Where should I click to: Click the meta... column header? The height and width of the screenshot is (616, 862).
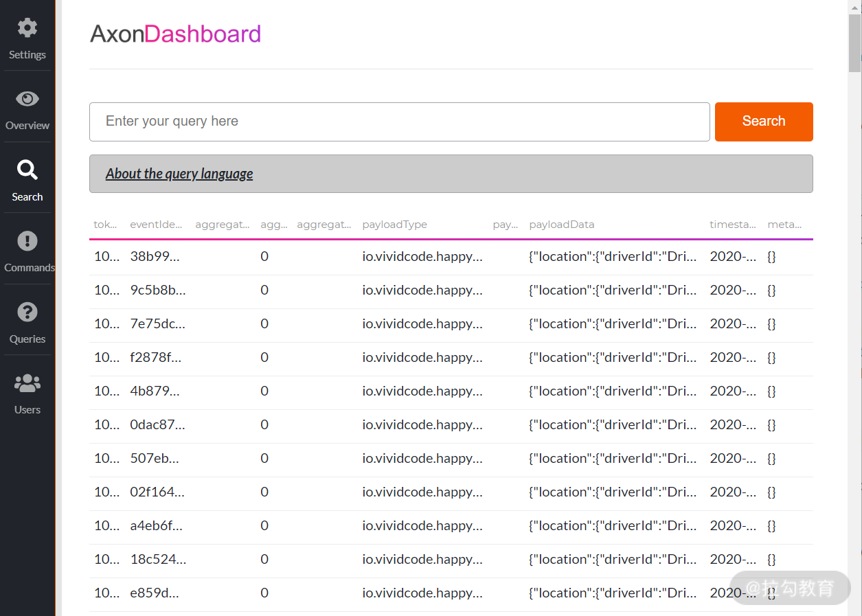[784, 225]
